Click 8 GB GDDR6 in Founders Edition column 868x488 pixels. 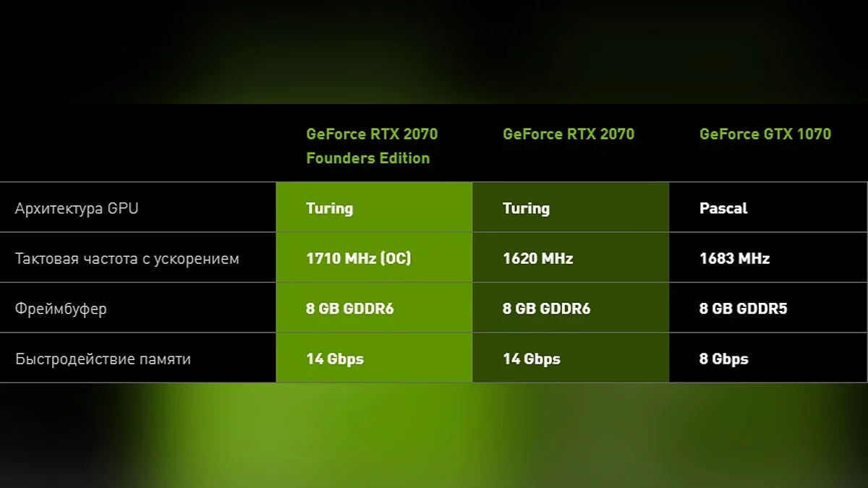(x=349, y=309)
